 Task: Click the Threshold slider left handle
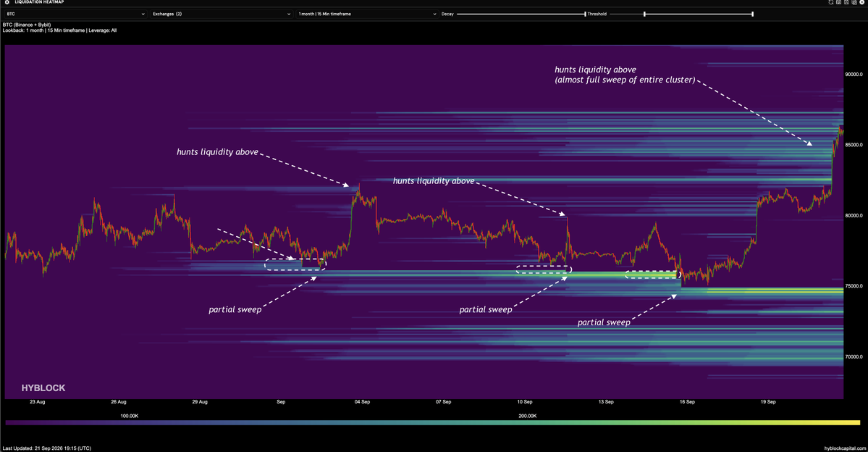644,14
